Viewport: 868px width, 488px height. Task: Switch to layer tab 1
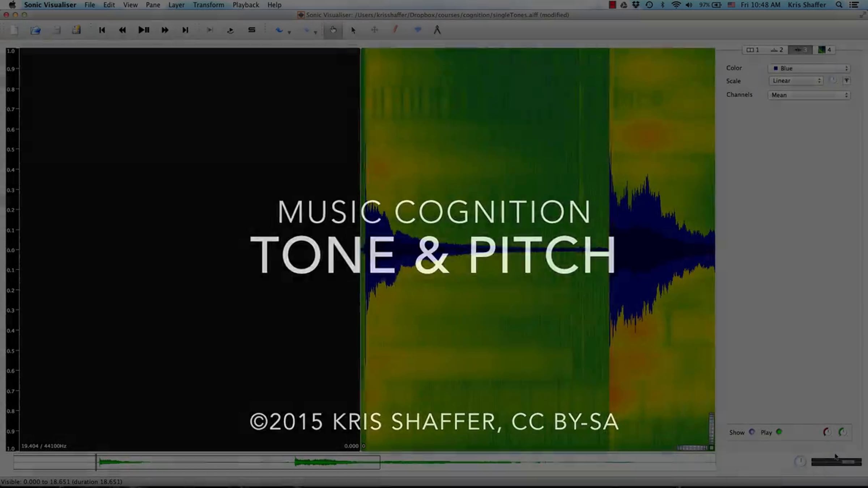(x=753, y=50)
